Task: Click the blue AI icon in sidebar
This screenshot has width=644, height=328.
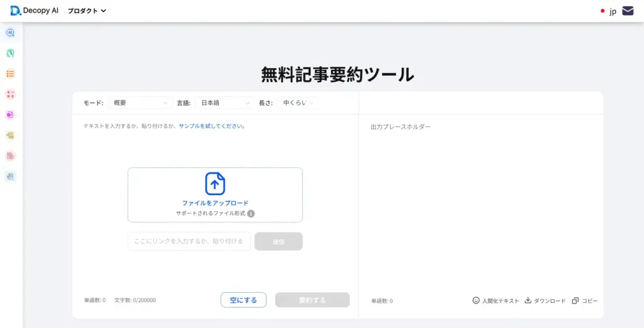Action: click(x=10, y=33)
